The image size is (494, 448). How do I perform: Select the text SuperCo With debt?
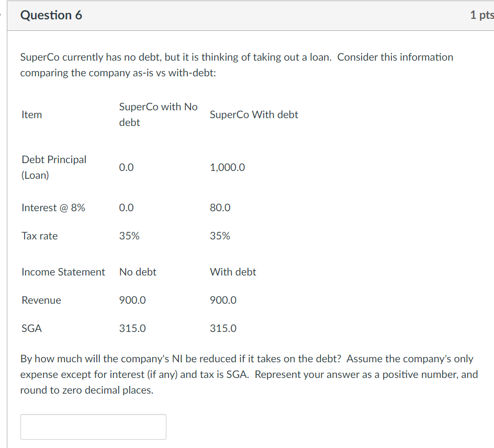coord(254,114)
